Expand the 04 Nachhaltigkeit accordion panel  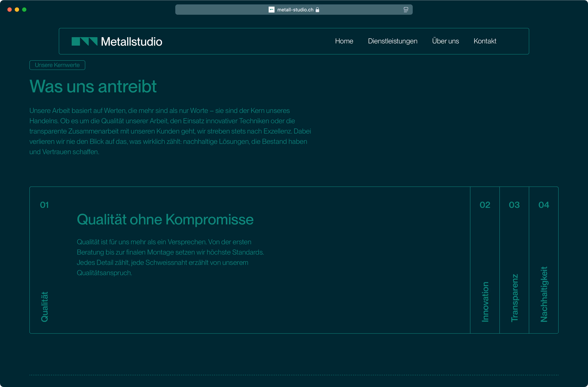pos(544,260)
